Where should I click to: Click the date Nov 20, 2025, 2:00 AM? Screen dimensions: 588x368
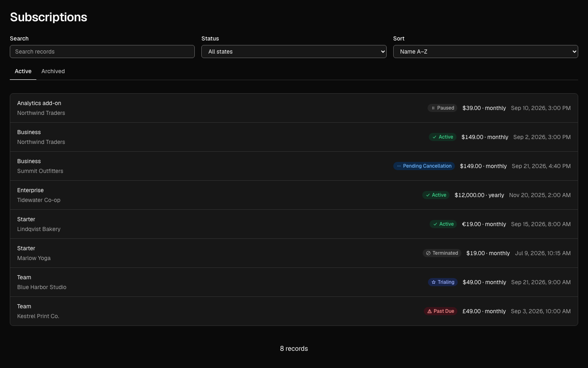pyautogui.click(x=540, y=195)
